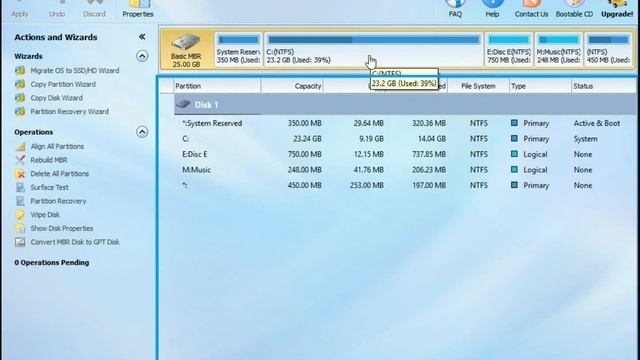
Task: Run Surface Test operation link
Action: tap(49, 187)
